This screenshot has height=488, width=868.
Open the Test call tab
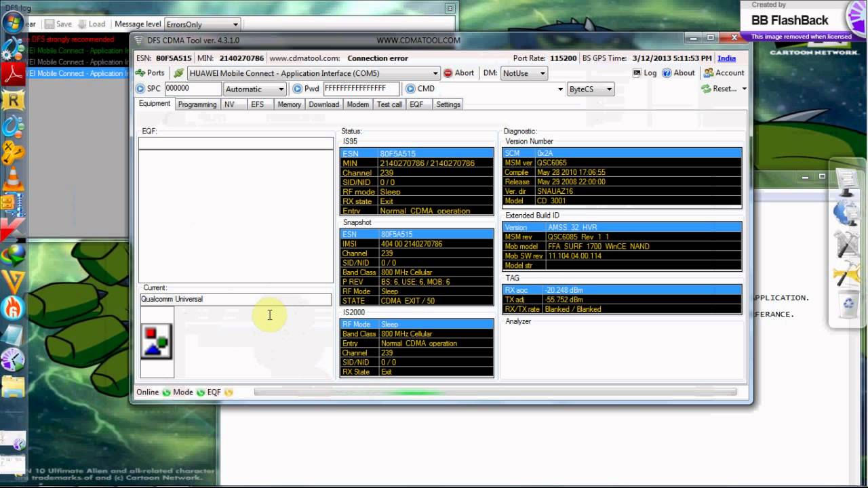(x=389, y=104)
